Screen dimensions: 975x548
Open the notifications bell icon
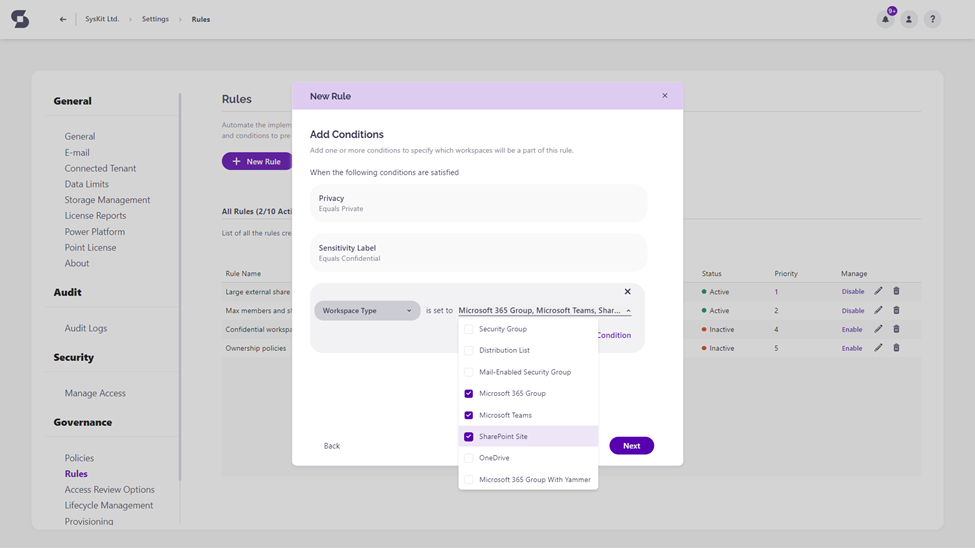click(885, 19)
